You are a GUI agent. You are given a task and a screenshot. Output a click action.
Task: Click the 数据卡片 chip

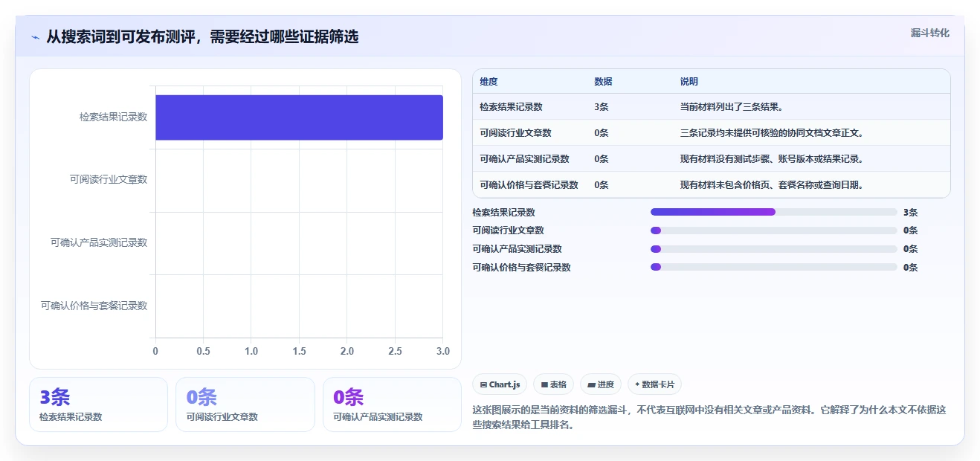pyautogui.click(x=654, y=384)
